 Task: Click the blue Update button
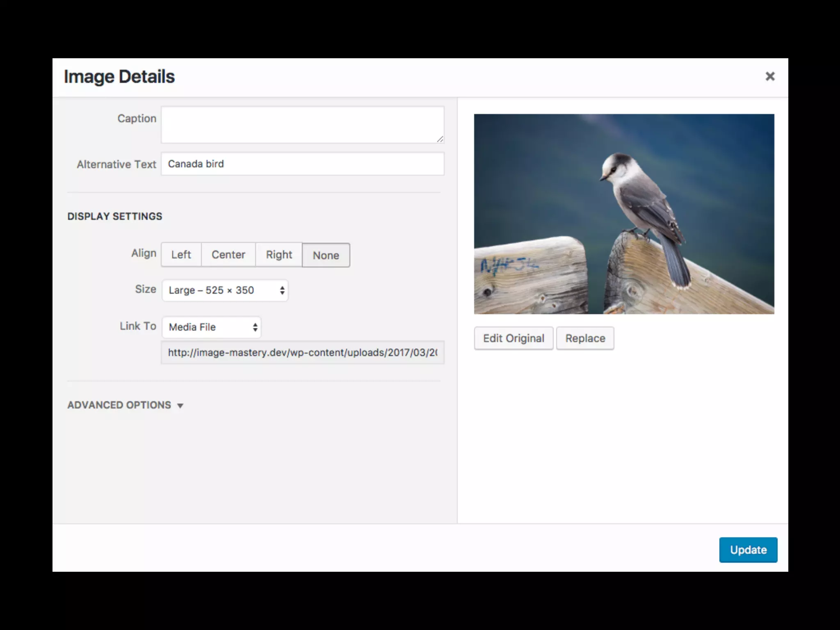(748, 550)
